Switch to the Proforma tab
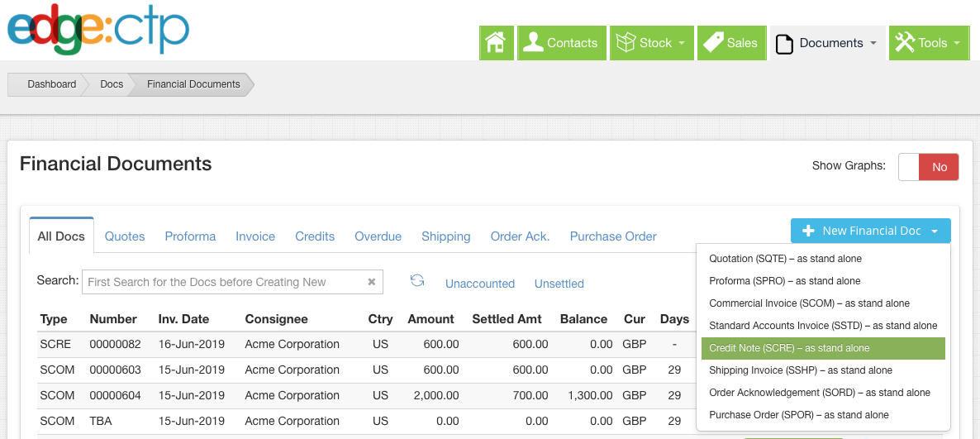Screen dimensions: 980x439 tap(190, 236)
